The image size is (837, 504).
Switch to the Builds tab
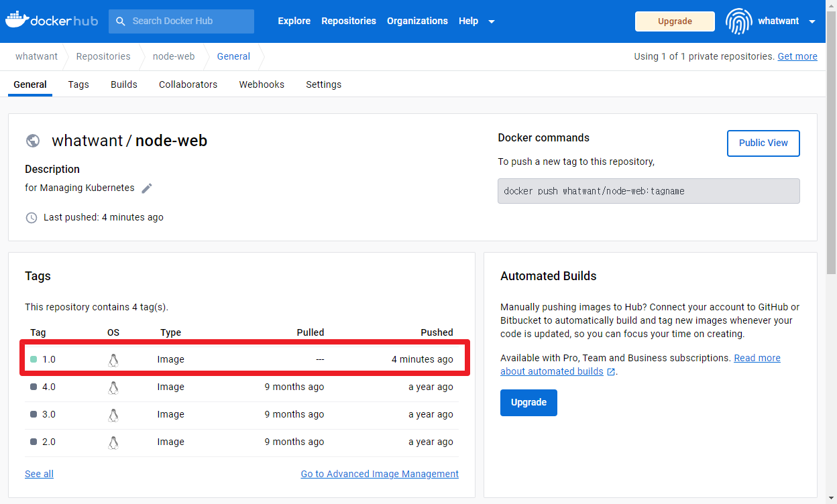coord(124,84)
